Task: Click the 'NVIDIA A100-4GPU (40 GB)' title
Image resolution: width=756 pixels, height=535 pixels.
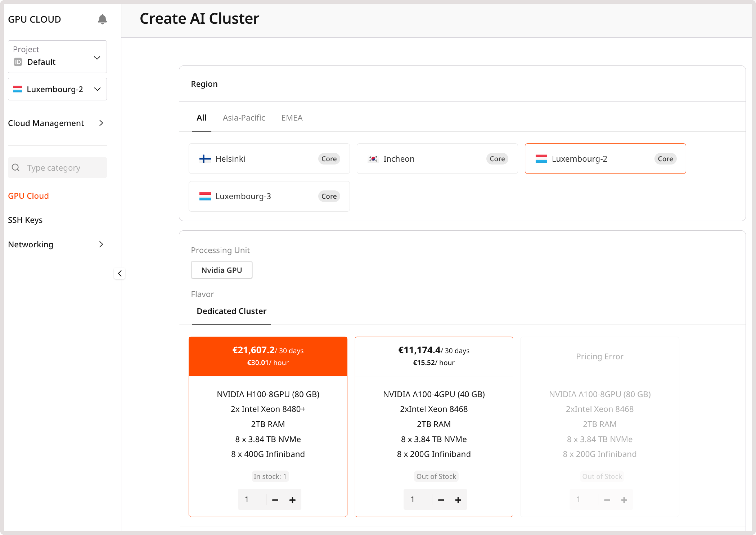Action: (x=434, y=394)
